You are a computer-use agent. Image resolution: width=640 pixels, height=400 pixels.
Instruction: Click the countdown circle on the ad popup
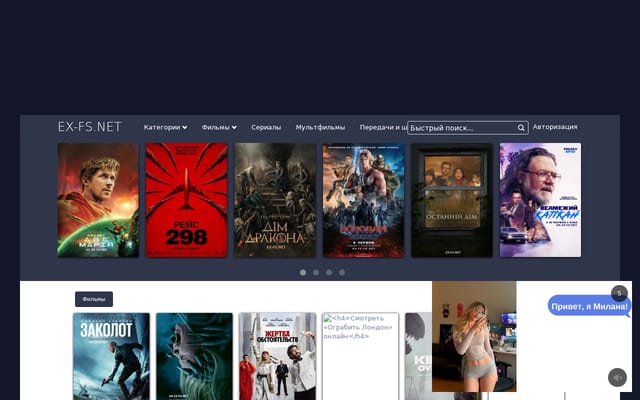point(619,293)
